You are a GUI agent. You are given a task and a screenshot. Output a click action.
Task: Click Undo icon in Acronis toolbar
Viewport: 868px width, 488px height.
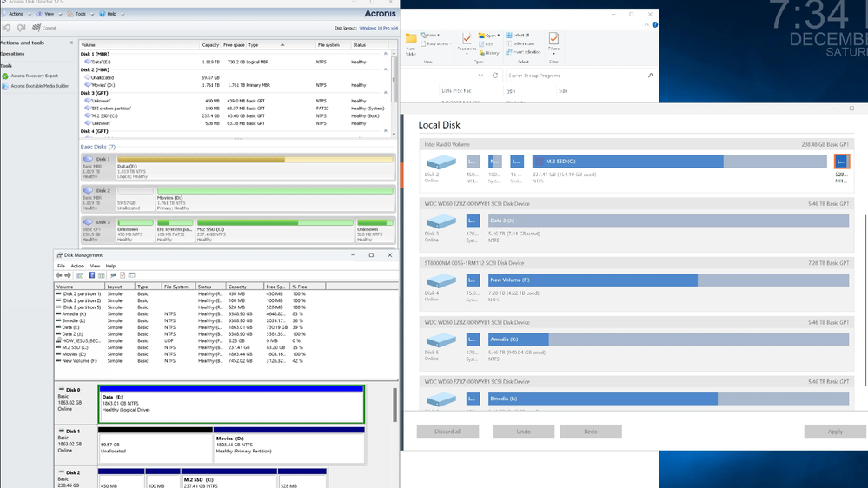point(7,28)
